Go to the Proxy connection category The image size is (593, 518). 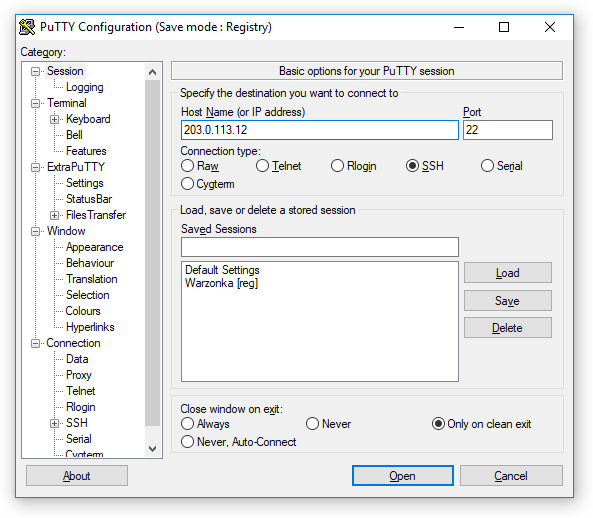(x=79, y=375)
